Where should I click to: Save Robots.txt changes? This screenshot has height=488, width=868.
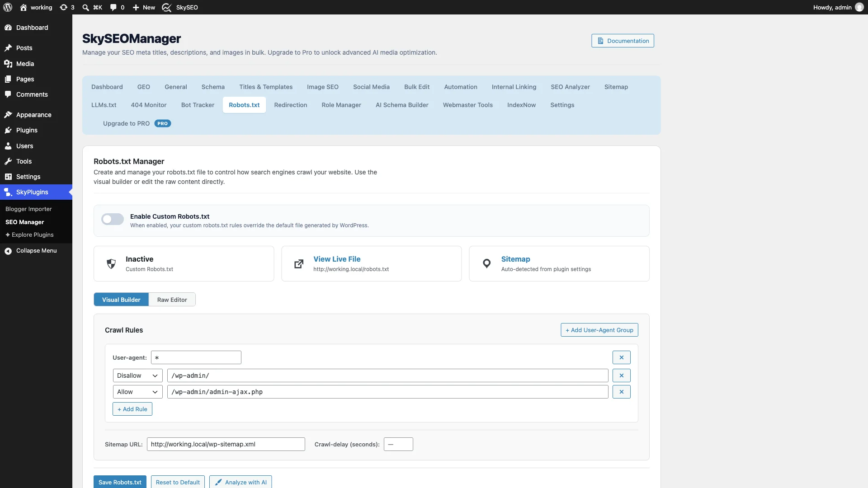[x=120, y=482]
